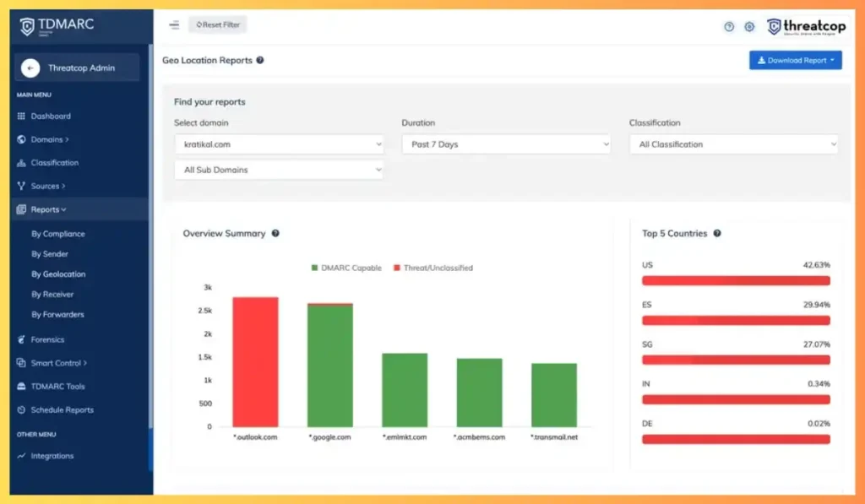
Task: Select By Receiver report
Action: pos(52,295)
